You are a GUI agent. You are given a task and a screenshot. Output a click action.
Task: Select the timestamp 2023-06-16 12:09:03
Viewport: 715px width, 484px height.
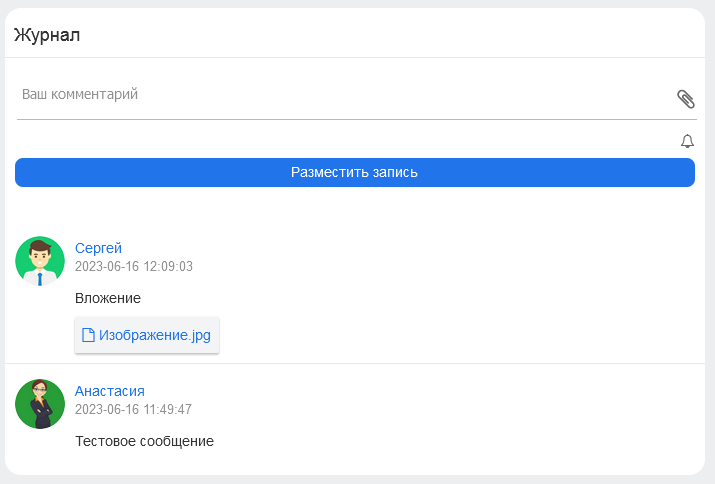pos(134,266)
